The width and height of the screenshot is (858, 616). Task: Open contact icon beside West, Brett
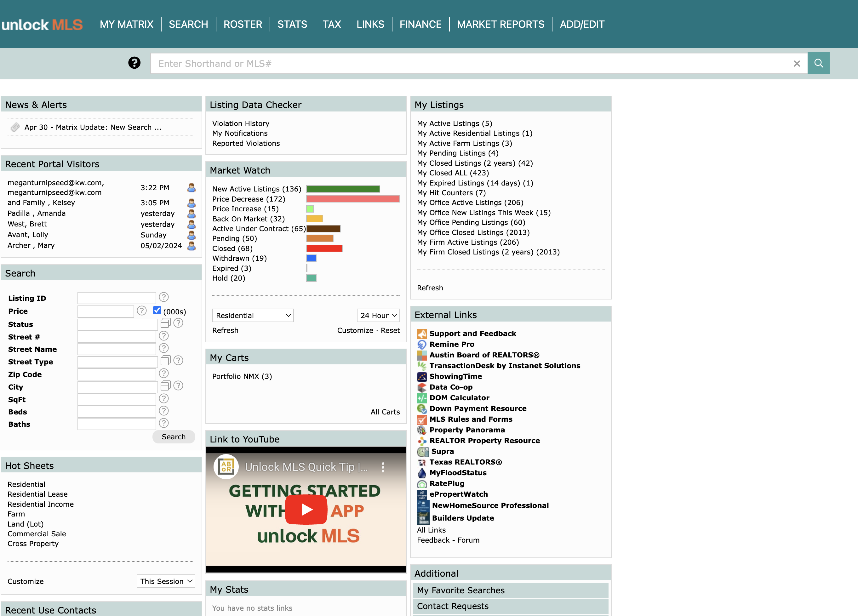pos(192,224)
